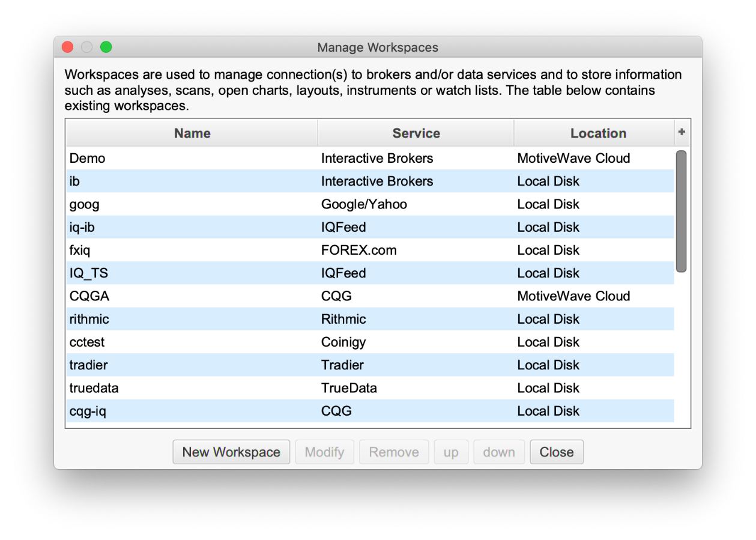Choose the cctest Coinigy workspace

[87, 342]
